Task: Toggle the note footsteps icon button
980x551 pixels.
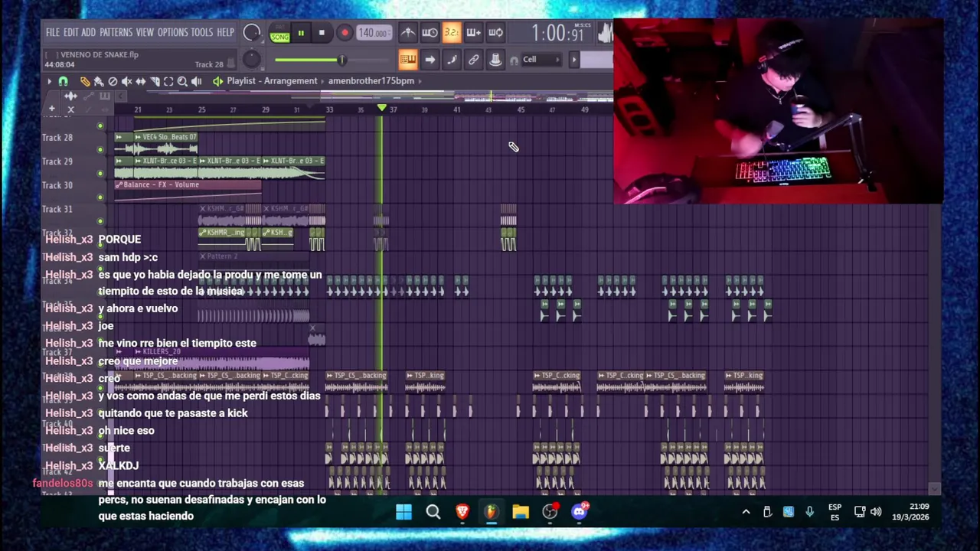Action: [452, 60]
